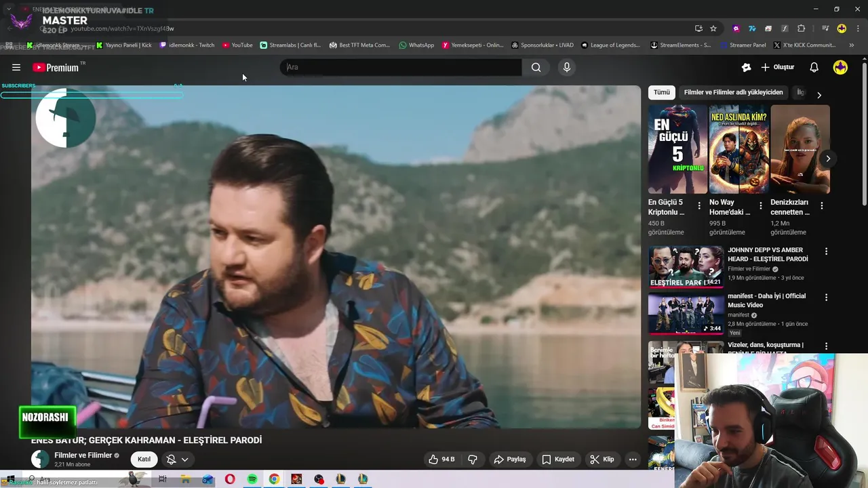
Task: Open JOHNNY DEPP VS AMBER HEARD title link
Action: pos(768,254)
